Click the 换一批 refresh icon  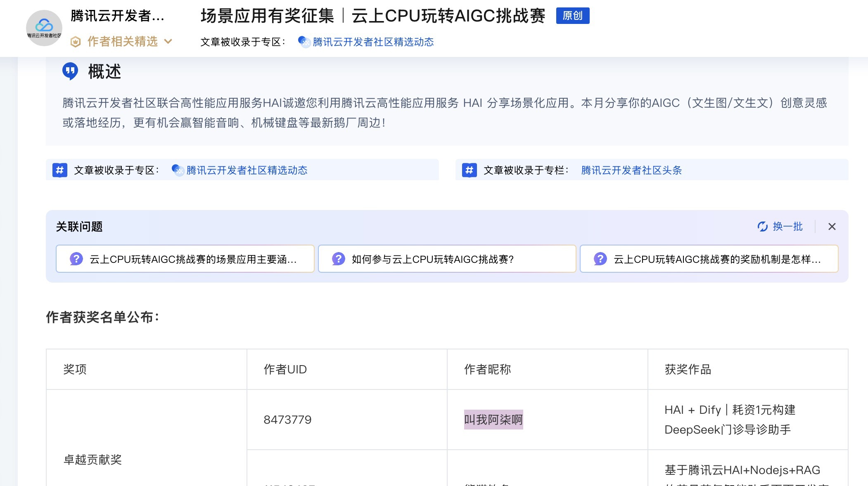tap(763, 226)
